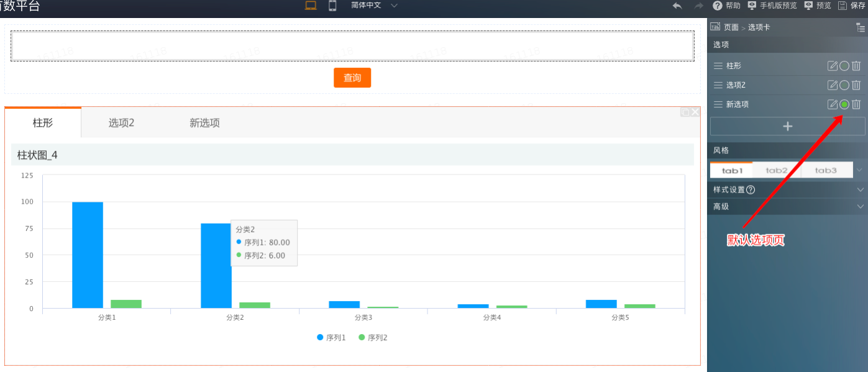Delete the 选项2 option

tap(856, 85)
